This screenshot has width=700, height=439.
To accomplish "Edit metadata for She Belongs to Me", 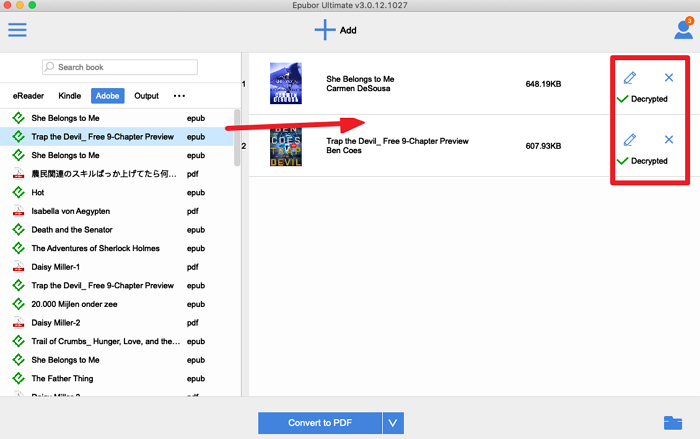I will pyautogui.click(x=629, y=78).
